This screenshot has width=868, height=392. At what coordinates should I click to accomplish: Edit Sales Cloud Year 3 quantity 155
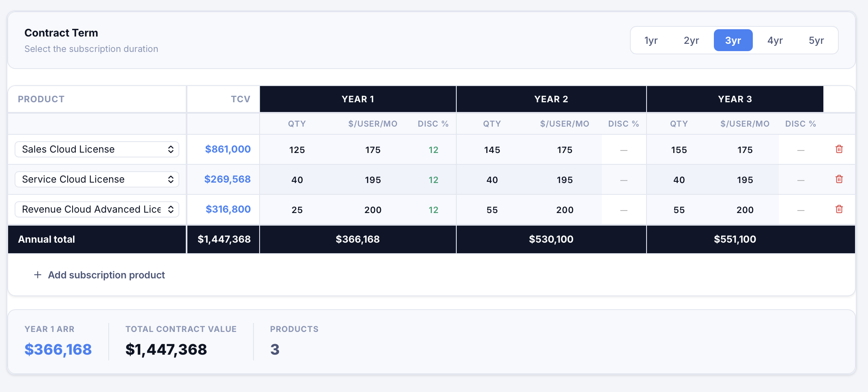pyautogui.click(x=679, y=150)
